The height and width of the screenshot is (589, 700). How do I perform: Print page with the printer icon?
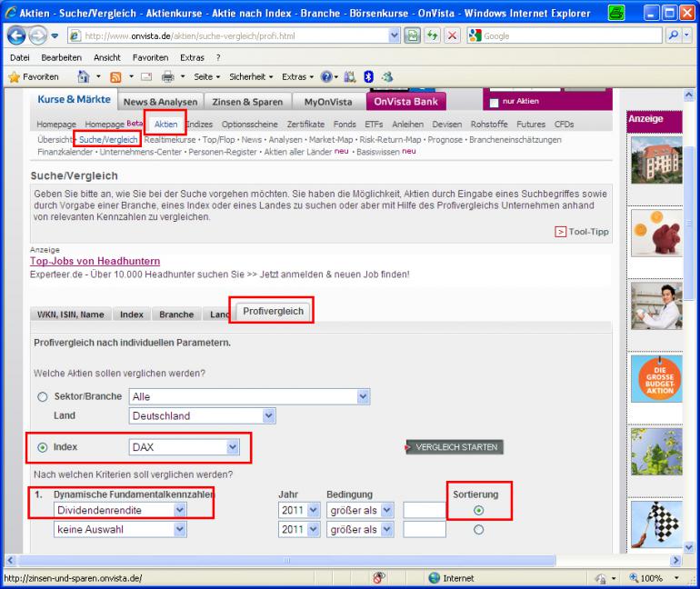(x=168, y=76)
